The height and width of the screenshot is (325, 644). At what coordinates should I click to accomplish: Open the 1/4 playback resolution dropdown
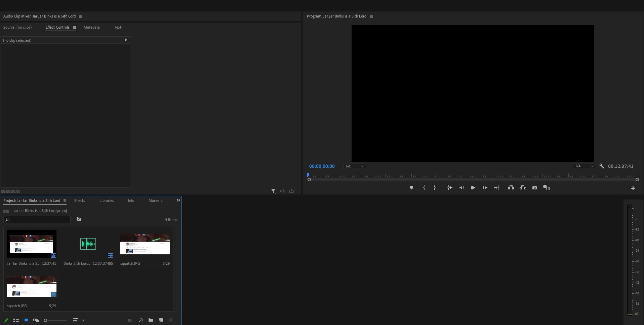coord(584,166)
